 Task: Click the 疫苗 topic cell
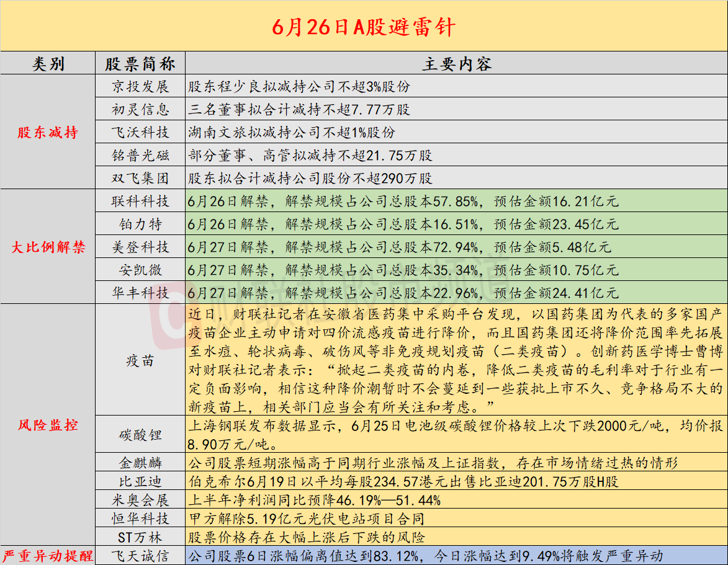[140, 360]
